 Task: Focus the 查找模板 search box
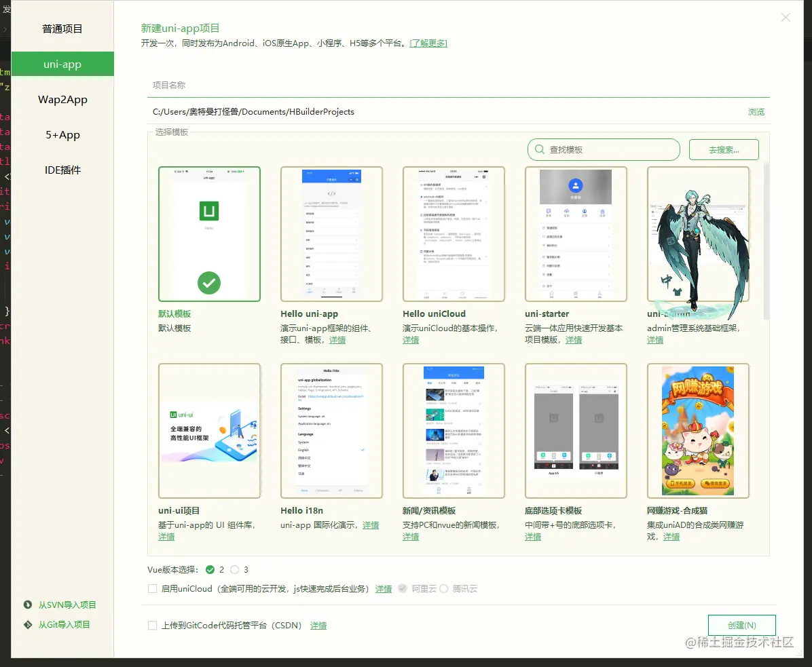coord(604,149)
